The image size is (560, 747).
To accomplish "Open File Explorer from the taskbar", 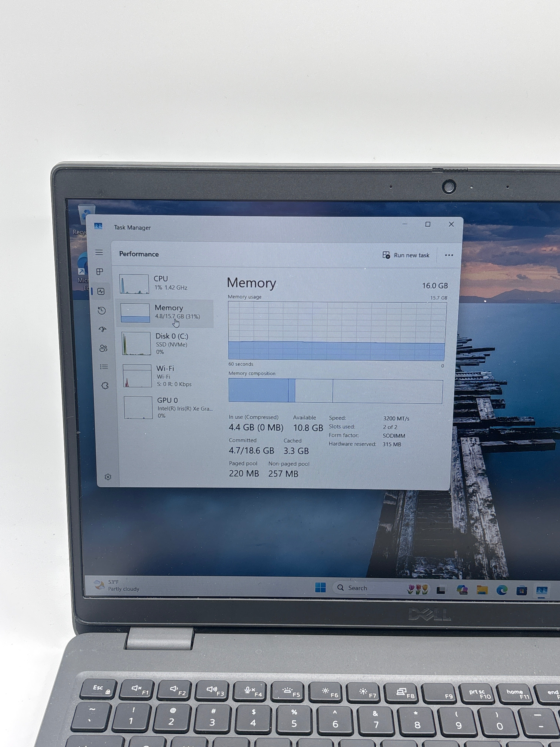I will pos(482,590).
